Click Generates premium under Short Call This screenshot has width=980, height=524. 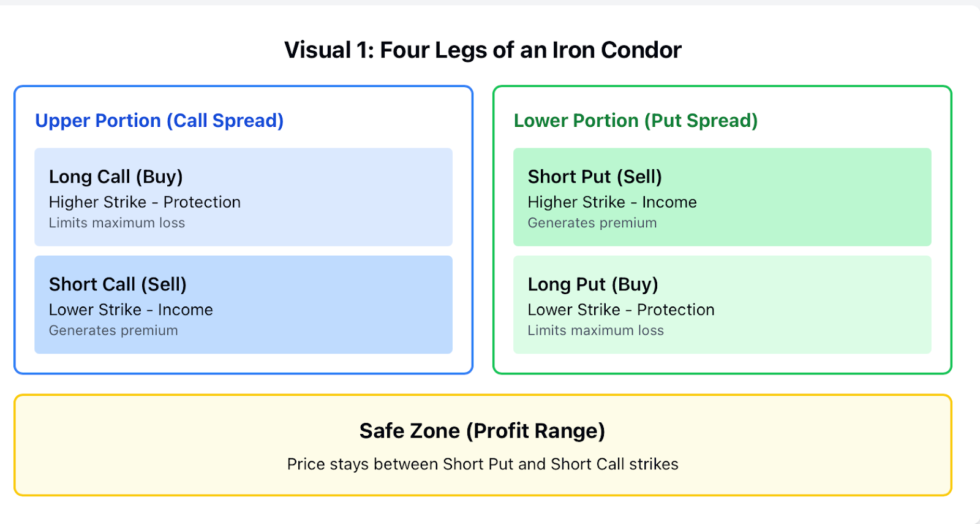(113, 330)
